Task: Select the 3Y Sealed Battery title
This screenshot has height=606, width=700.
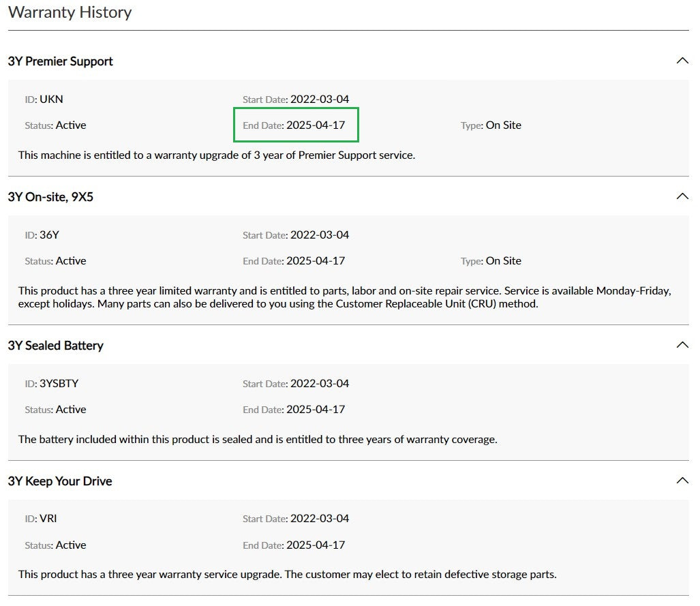Action: coord(55,346)
